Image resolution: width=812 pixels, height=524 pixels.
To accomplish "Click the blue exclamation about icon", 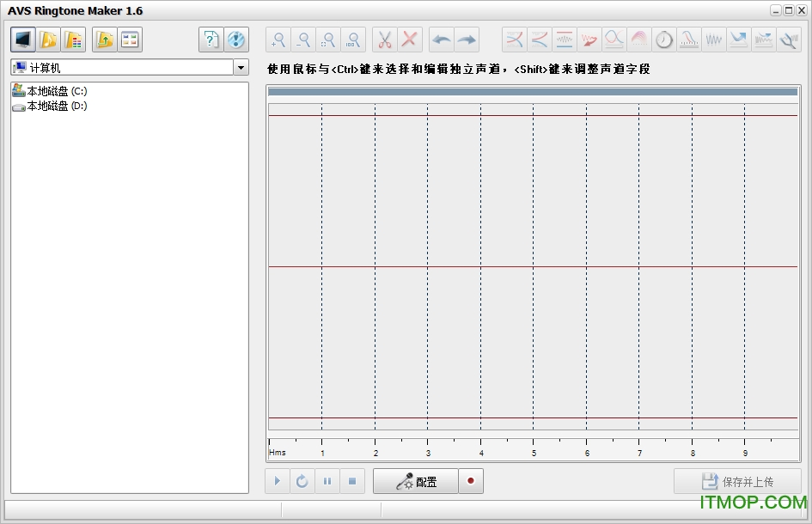I will (236, 40).
